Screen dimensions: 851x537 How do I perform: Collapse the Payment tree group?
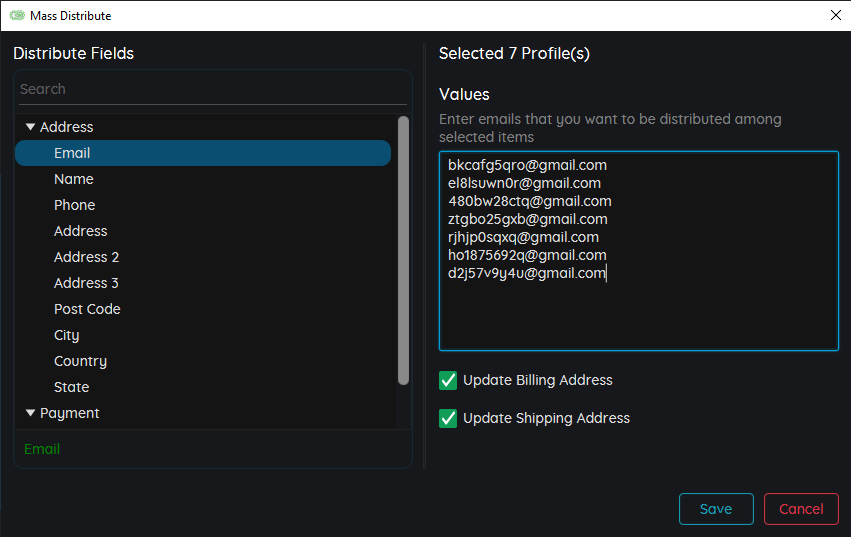click(30, 413)
